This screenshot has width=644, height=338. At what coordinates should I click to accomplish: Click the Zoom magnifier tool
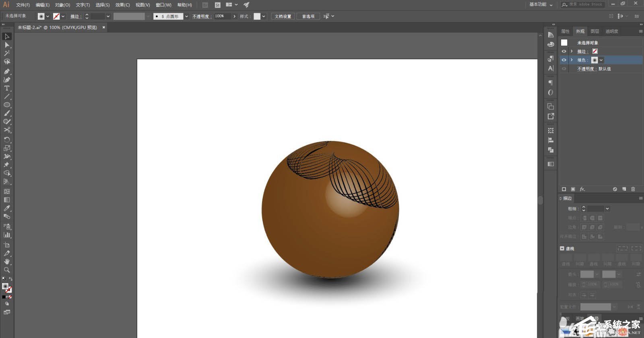point(7,270)
